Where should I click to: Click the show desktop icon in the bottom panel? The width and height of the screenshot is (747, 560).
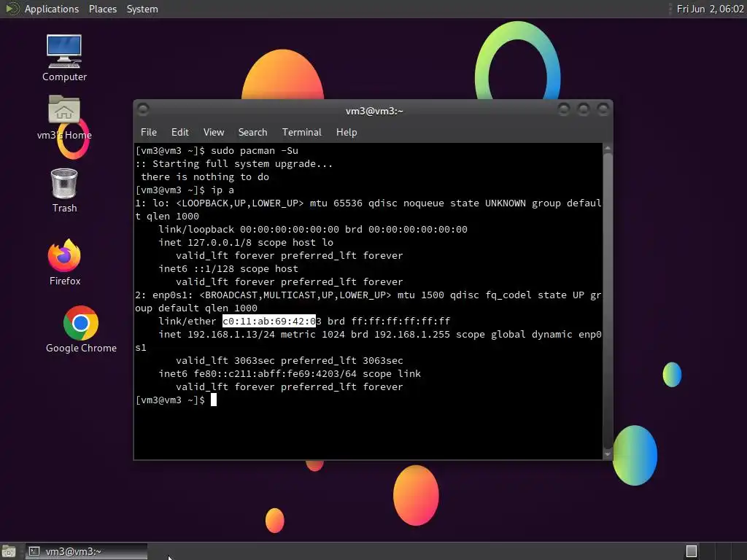[x=9, y=551]
